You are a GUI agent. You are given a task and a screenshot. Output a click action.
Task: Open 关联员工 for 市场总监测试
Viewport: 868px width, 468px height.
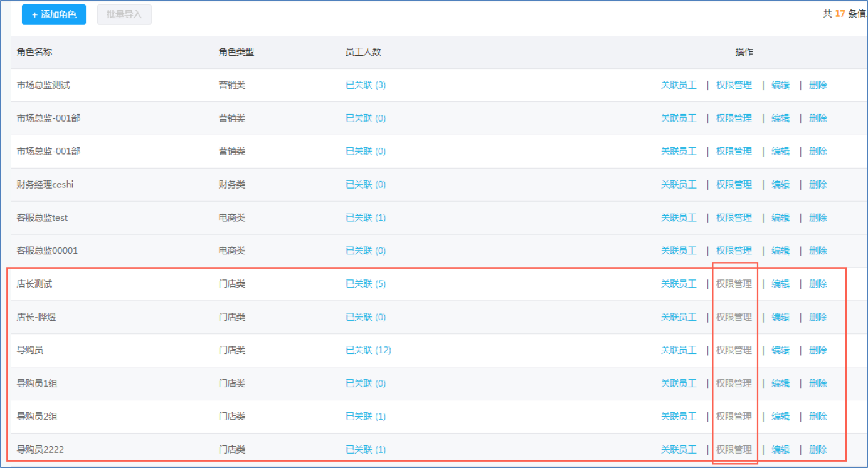pos(679,85)
